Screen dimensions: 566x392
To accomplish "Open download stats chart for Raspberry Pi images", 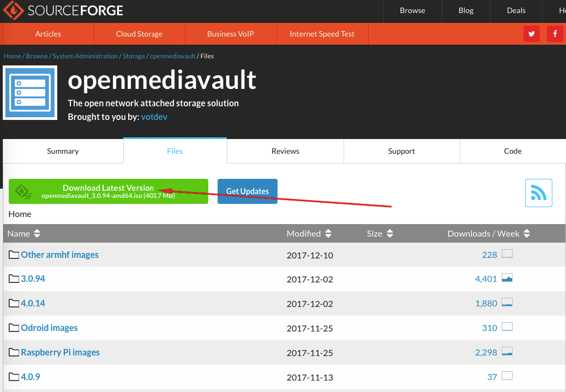I will point(507,351).
